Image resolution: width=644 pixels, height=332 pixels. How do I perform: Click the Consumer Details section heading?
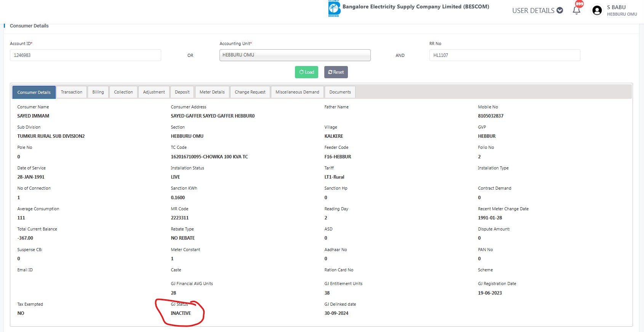pos(29,26)
